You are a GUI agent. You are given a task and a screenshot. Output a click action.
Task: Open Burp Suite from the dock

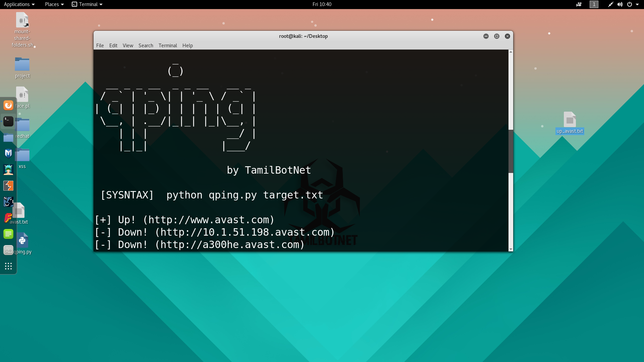point(8,186)
